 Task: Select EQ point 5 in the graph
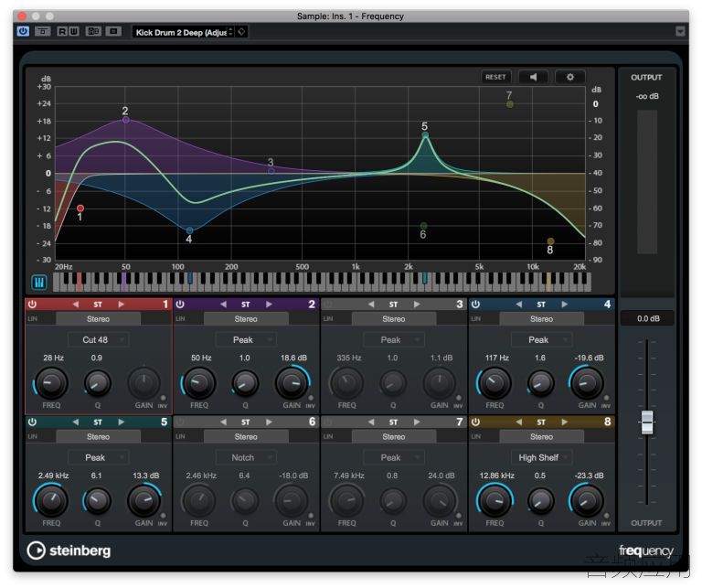425,134
